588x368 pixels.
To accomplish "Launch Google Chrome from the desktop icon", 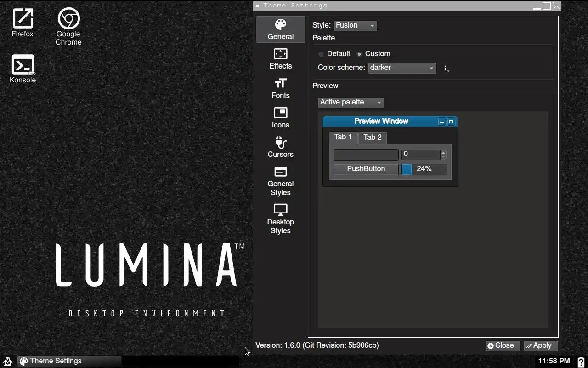I will [68, 27].
